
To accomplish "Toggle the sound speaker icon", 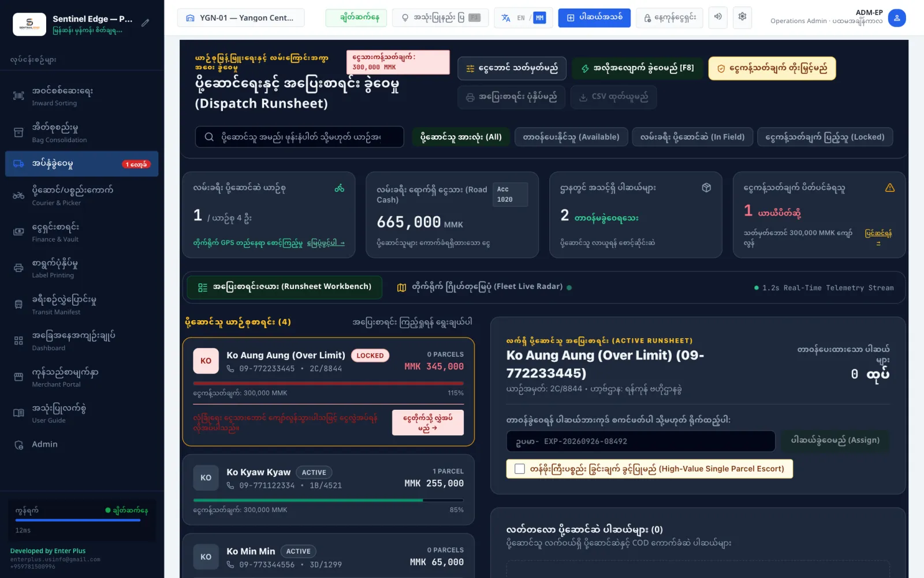I will coord(718,17).
